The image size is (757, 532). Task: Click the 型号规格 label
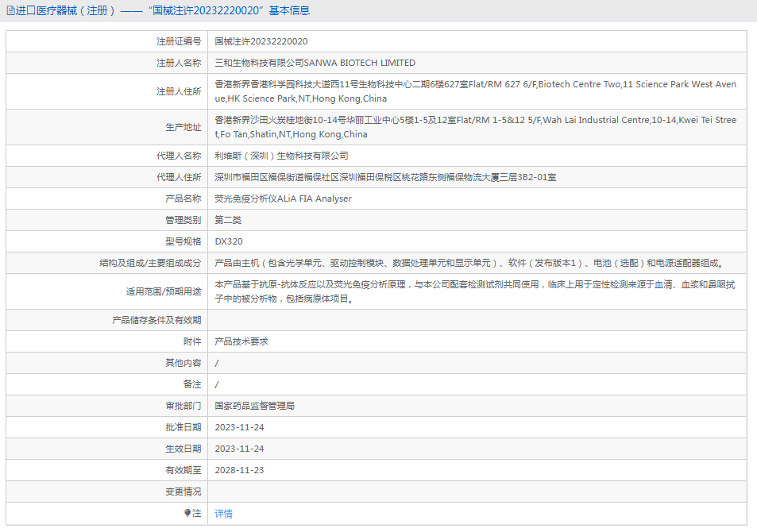tap(183, 241)
